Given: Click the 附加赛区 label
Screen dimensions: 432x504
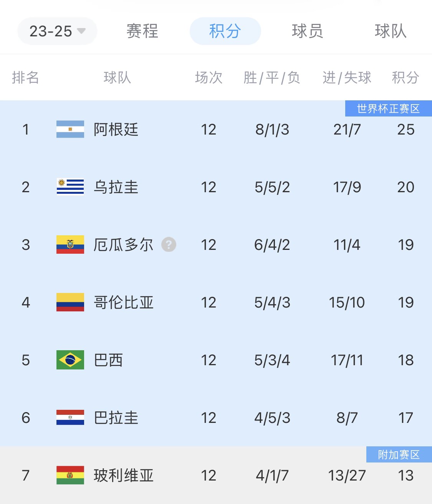Looking at the screenshot, I should pos(399,455).
